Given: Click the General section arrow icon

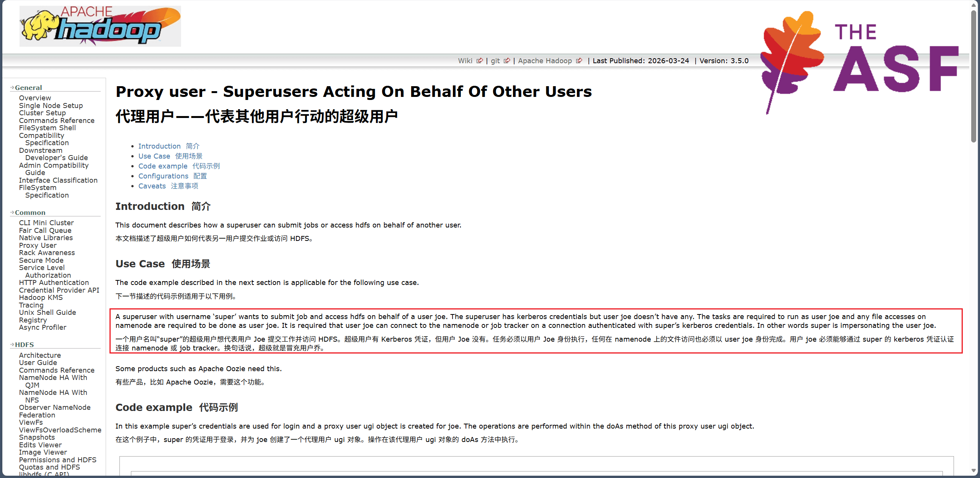Looking at the screenshot, I should (x=12, y=88).
